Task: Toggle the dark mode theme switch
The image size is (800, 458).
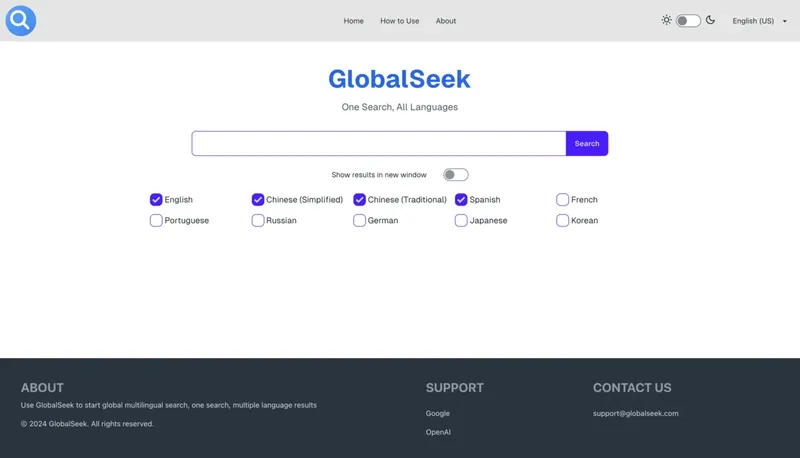Action: point(688,20)
